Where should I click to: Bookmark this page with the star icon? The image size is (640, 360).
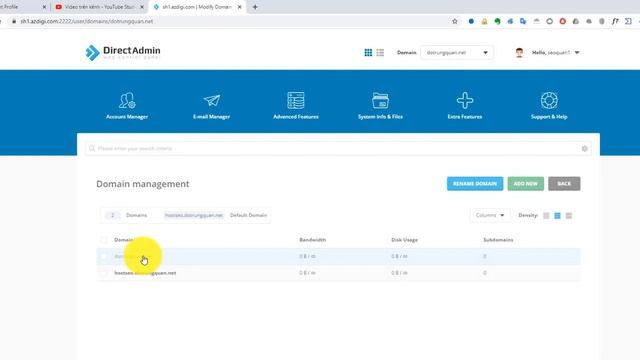(455, 21)
